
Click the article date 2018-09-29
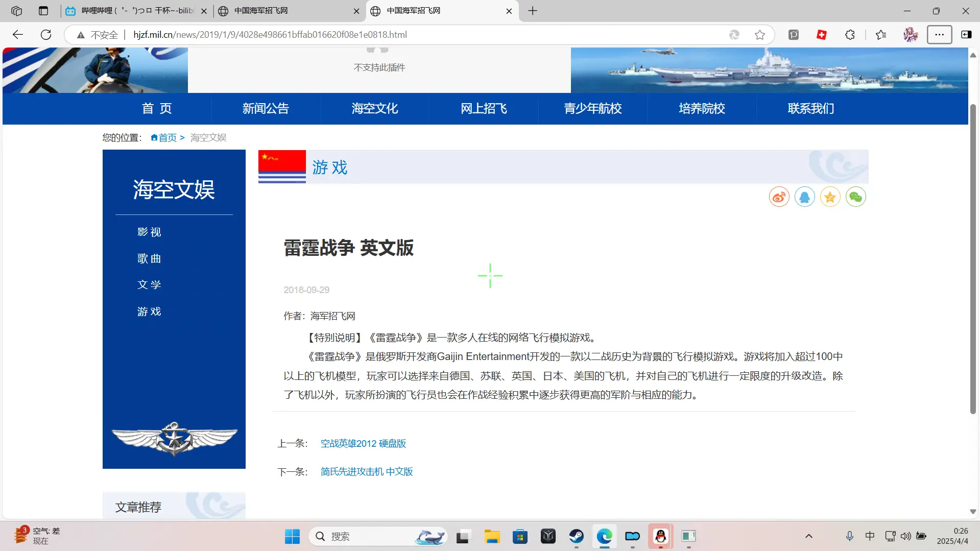(x=306, y=290)
